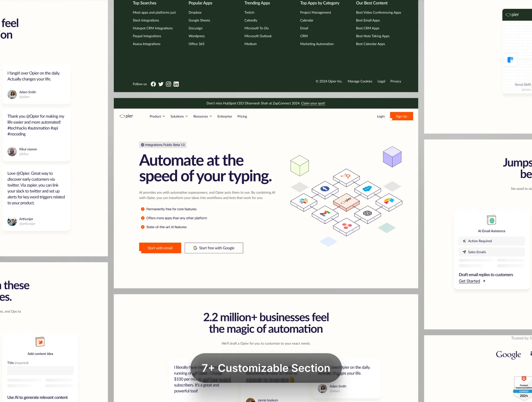Screen dimensions: 532x402
Task: Click the Title required input field
Action: tap(40, 371)
